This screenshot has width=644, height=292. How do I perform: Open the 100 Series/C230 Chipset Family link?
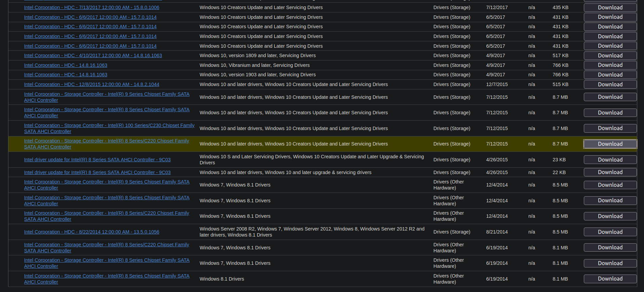(x=109, y=128)
